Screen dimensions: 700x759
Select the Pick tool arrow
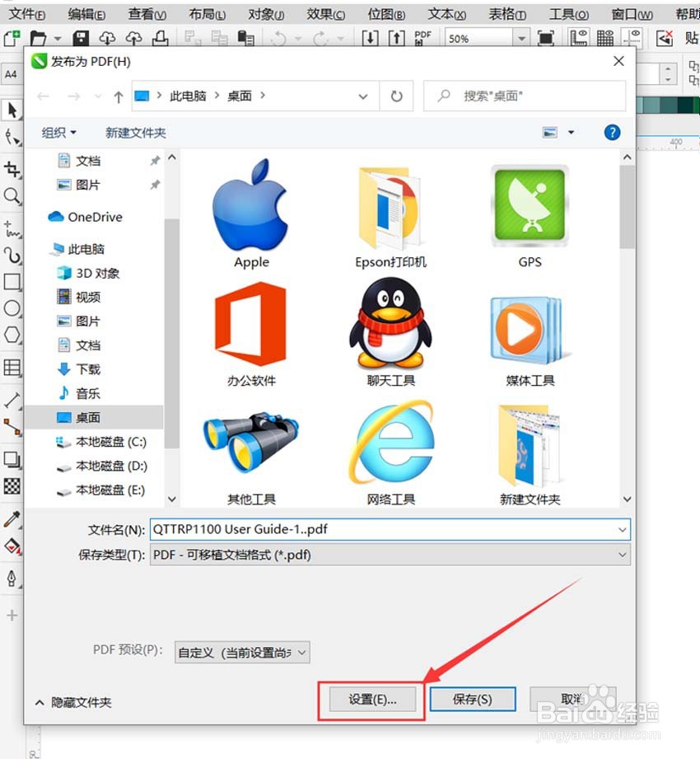pos(12,110)
